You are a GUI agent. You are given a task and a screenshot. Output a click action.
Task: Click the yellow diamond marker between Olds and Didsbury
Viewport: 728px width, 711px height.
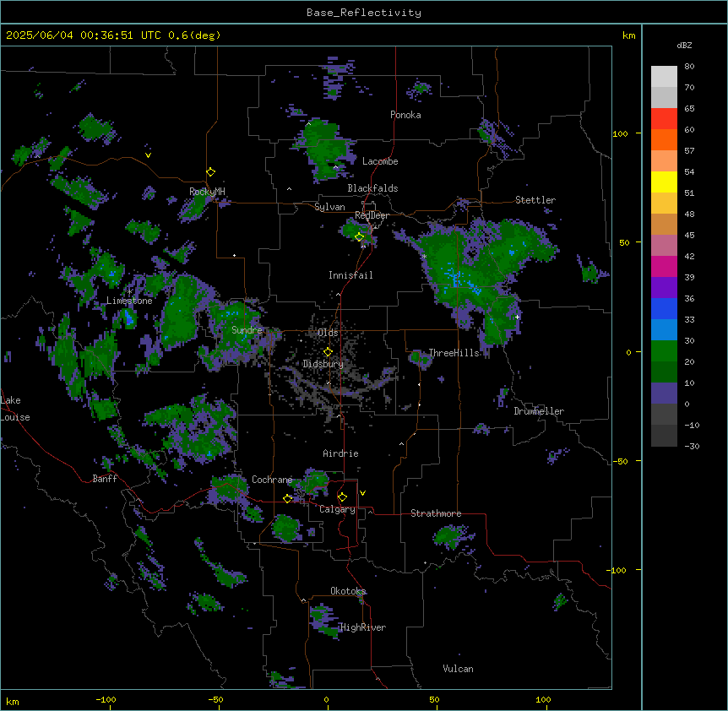[328, 351]
